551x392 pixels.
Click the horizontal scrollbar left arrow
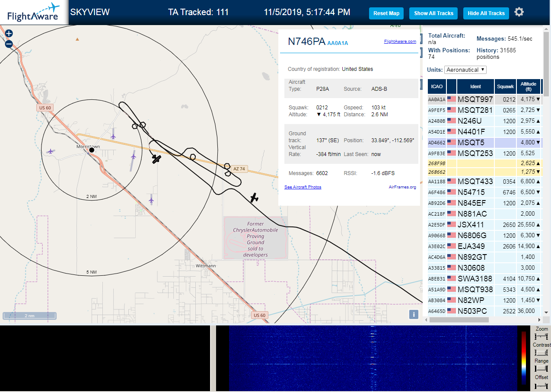click(x=427, y=320)
